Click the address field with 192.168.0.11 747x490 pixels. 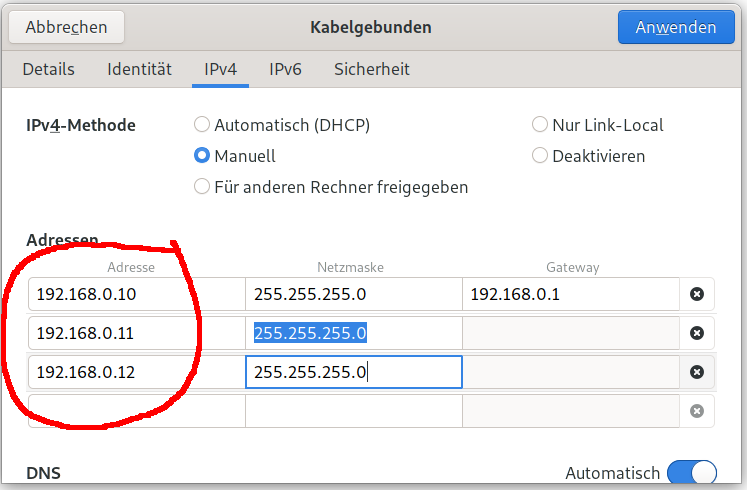[x=137, y=333]
